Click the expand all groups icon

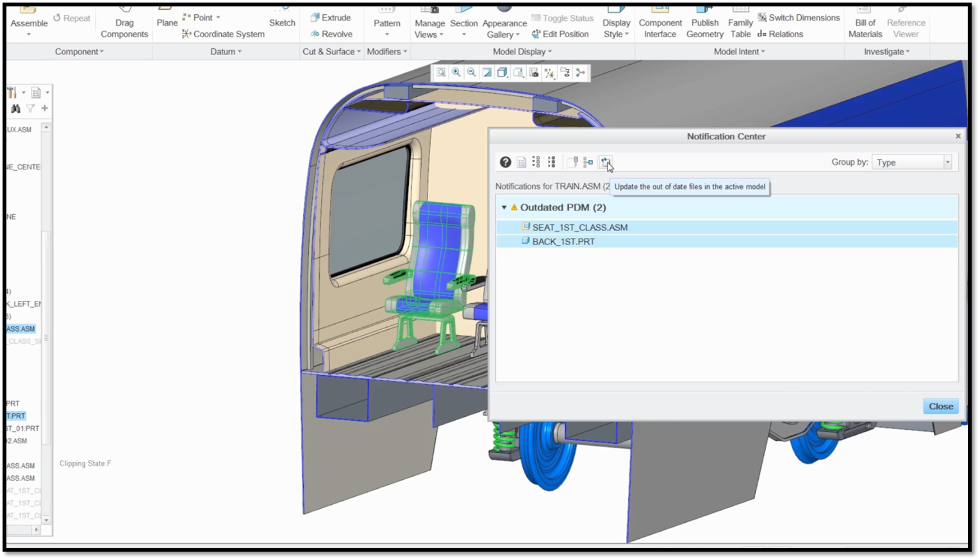(536, 162)
